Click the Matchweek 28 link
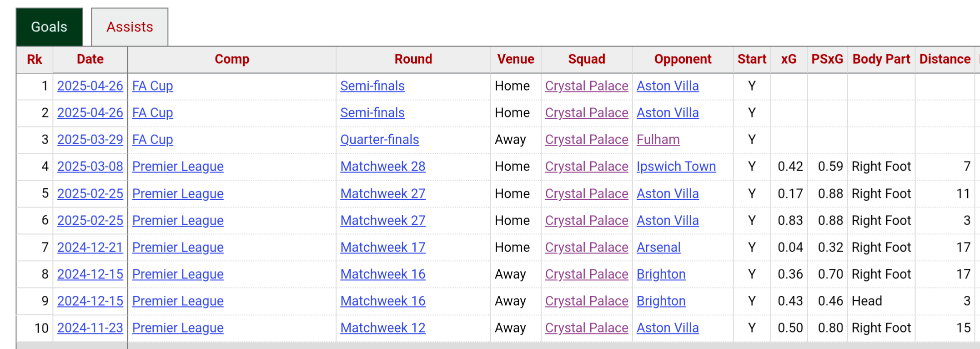The image size is (980, 349). coord(383,167)
